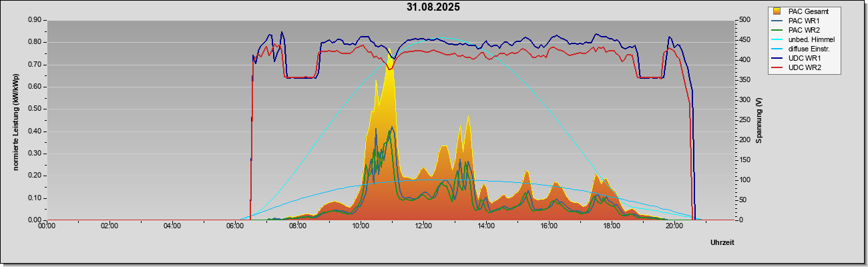Viewport: 868px width, 267px height.
Task: Click the 0.70 power axis value
Action: click(x=35, y=65)
